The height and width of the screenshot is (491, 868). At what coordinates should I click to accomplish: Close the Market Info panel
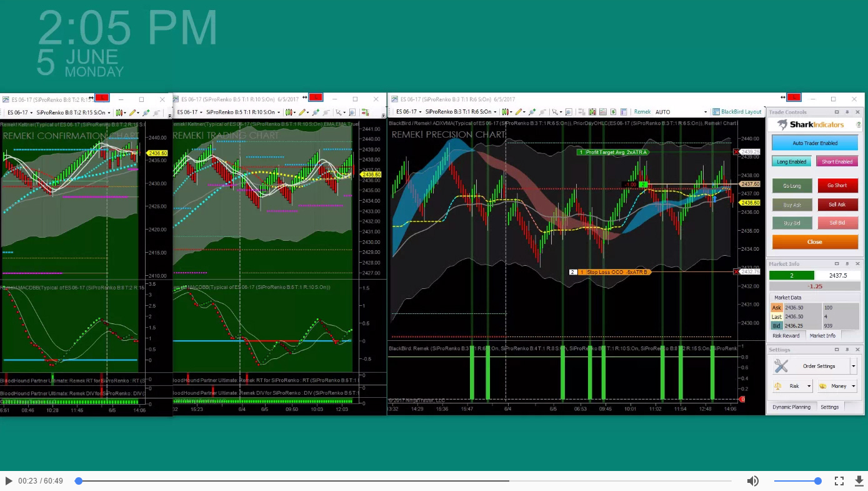coord(857,264)
